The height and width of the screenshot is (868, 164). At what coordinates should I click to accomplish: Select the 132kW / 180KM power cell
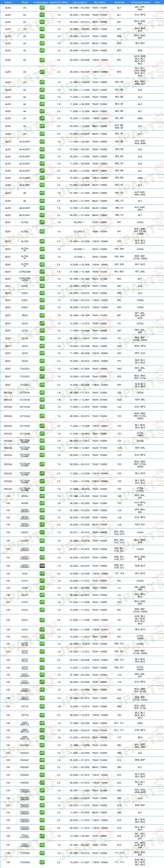point(100,353)
